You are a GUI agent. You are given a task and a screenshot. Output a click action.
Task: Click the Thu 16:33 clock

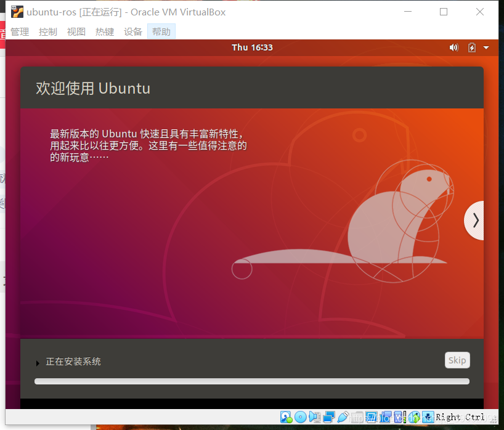(x=252, y=47)
